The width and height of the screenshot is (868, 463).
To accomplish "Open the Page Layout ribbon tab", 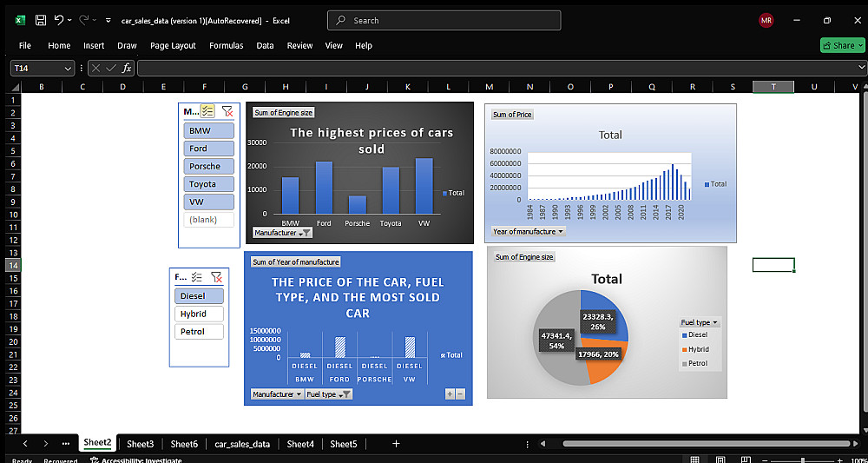I will pyautogui.click(x=174, y=45).
